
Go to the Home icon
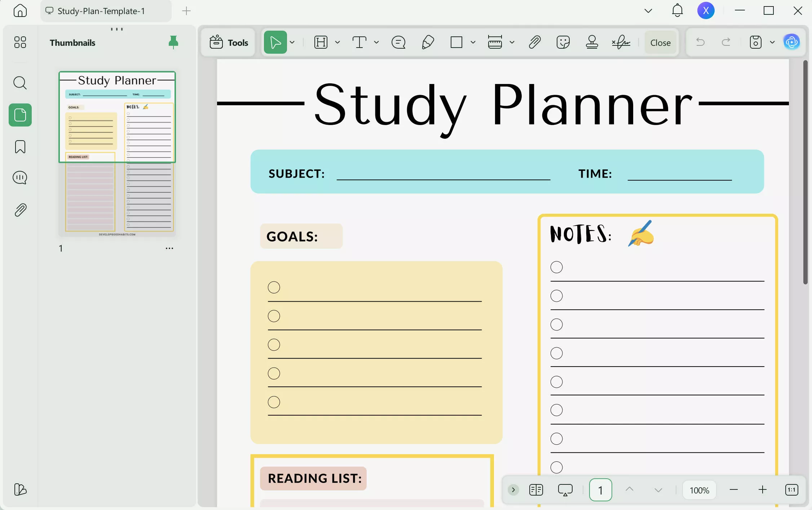(x=20, y=11)
